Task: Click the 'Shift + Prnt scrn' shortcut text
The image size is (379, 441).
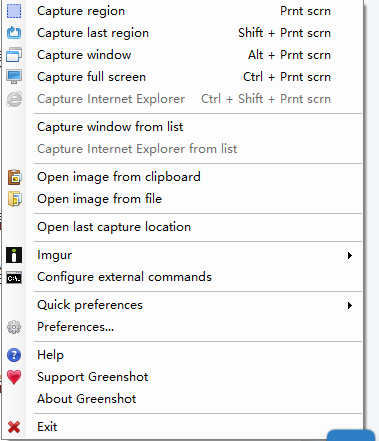Action: [284, 33]
